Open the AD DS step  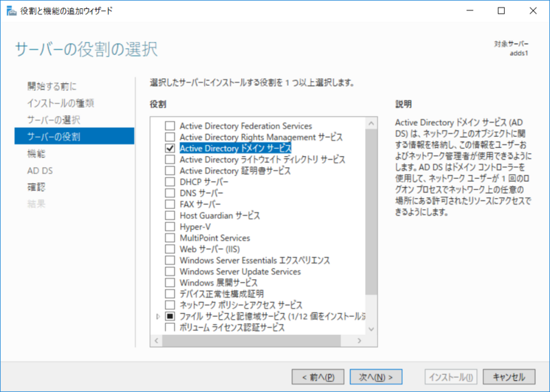click(40, 171)
